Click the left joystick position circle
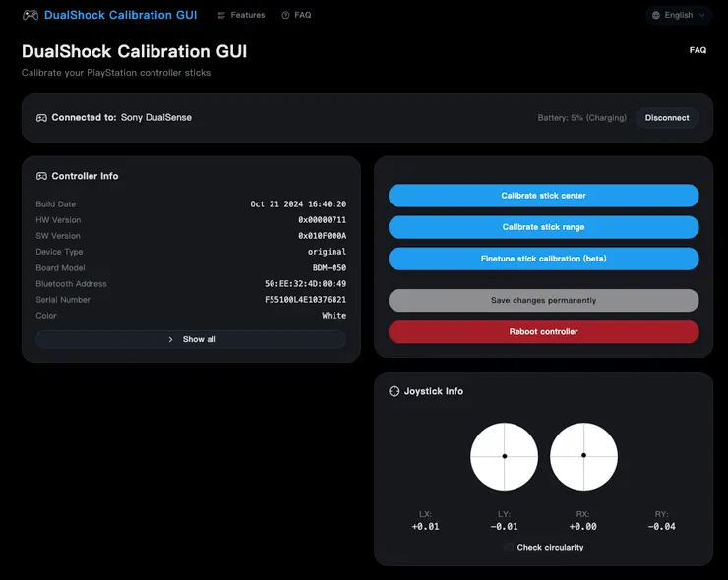 (x=504, y=456)
